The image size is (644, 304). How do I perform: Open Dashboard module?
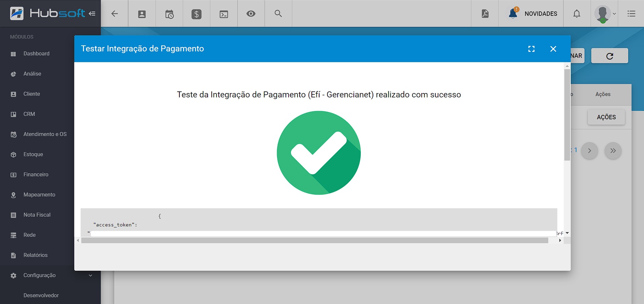tap(37, 54)
